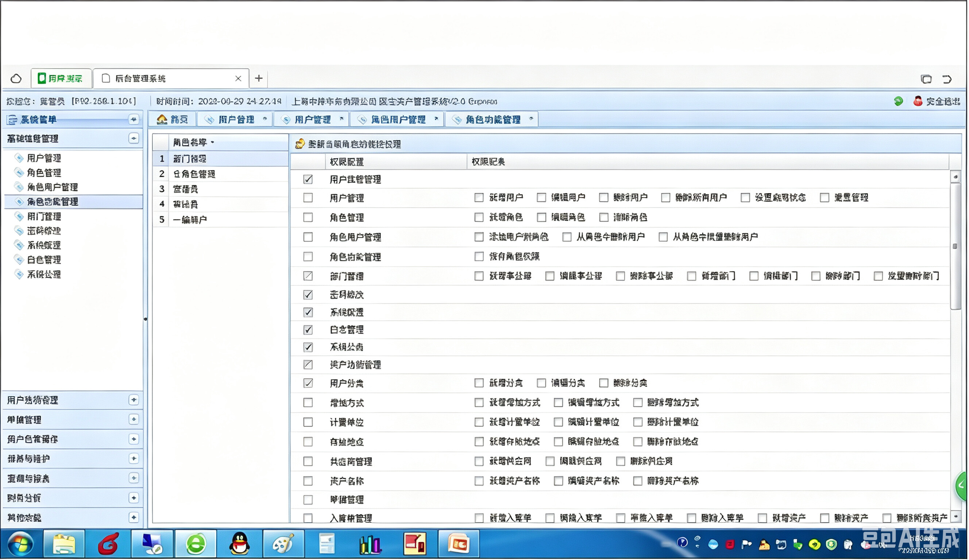This screenshot has height=560, width=969.
Task: Expand the 财务分析 section plus button
Action: (134, 498)
